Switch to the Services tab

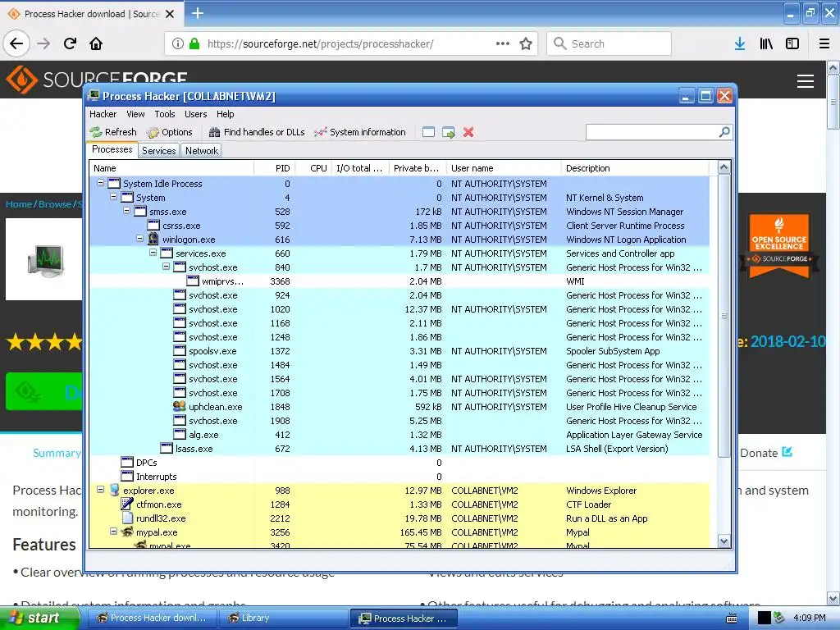(159, 151)
